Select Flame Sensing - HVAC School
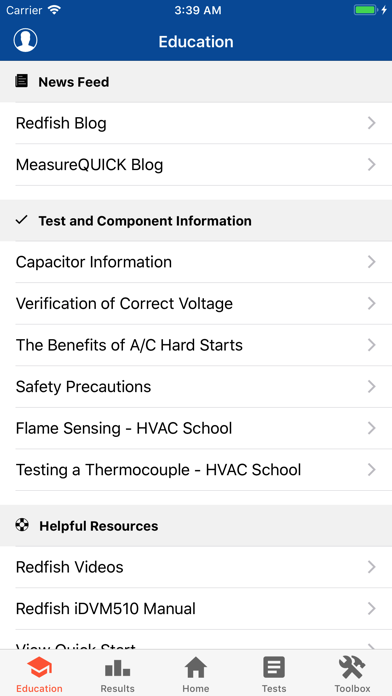The height and width of the screenshot is (696, 392). 196,428
